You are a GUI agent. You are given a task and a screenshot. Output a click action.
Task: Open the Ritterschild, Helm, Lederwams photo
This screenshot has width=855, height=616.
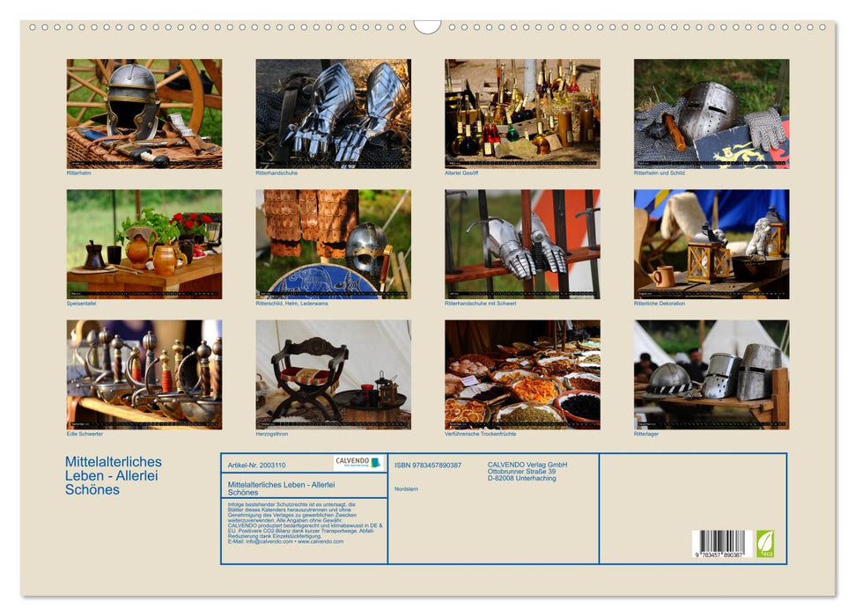[x=333, y=244]
